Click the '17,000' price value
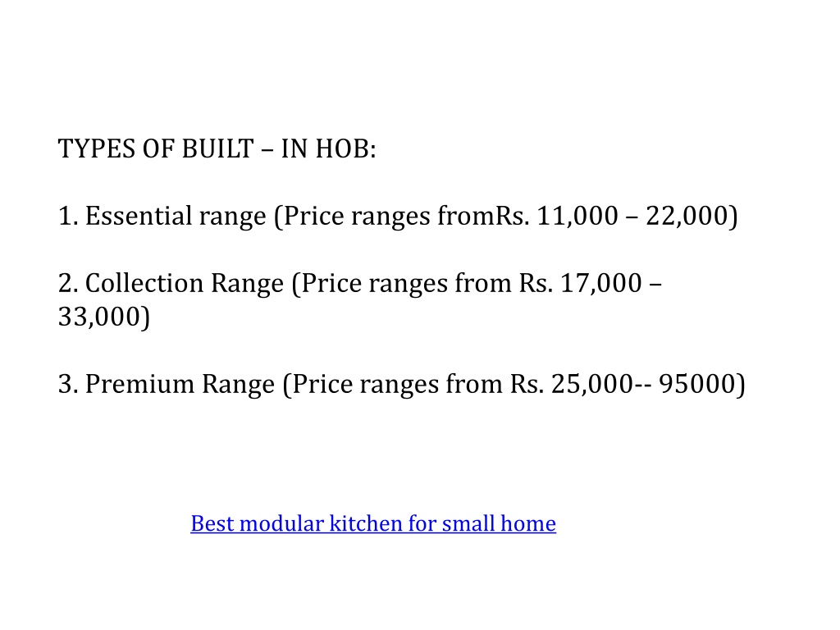Viewport: 840px width, 630px height. [600, 283]
